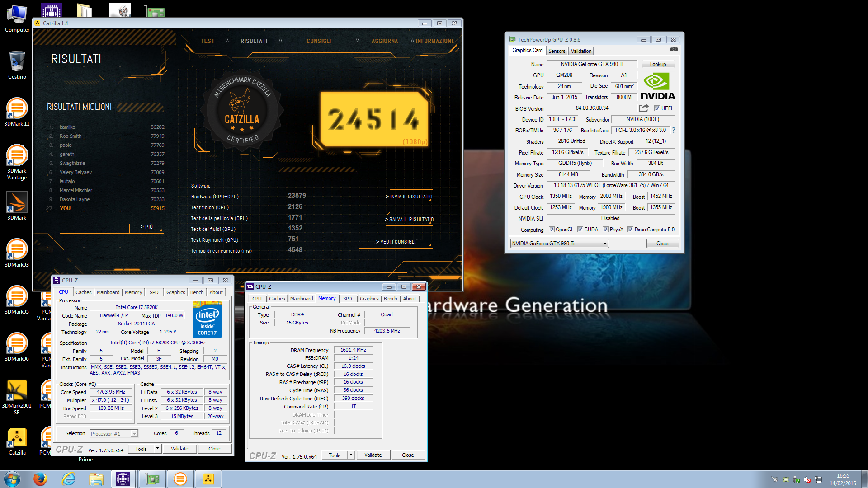
Task: Open the Mainboard tab in CPU-Z CPU window
Action: pyautogui.click(x=108, y=292)
